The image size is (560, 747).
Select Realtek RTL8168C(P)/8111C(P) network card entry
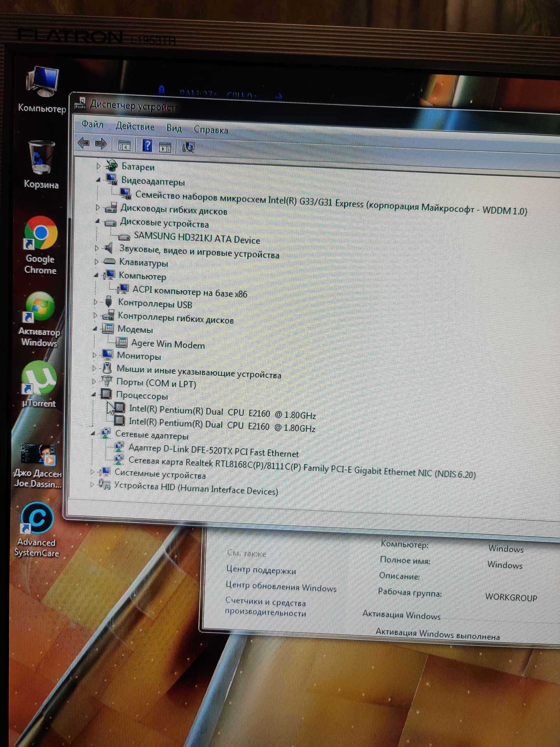coord(302,467)
